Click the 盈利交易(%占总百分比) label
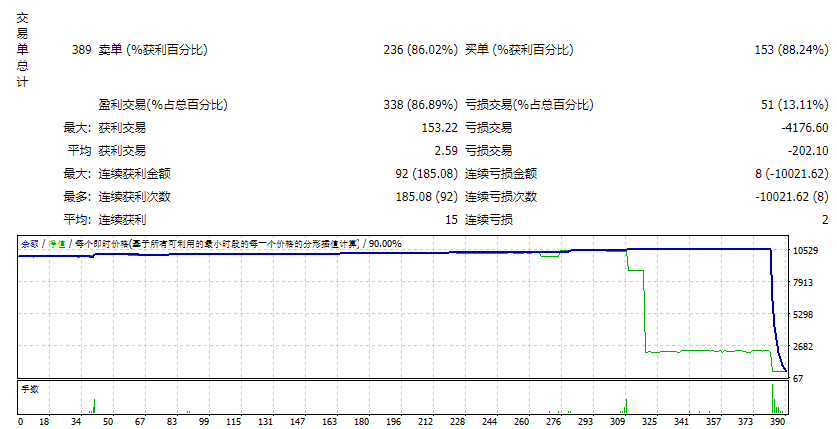The width and height of the screenshot is (837, 429). [163, 105]
